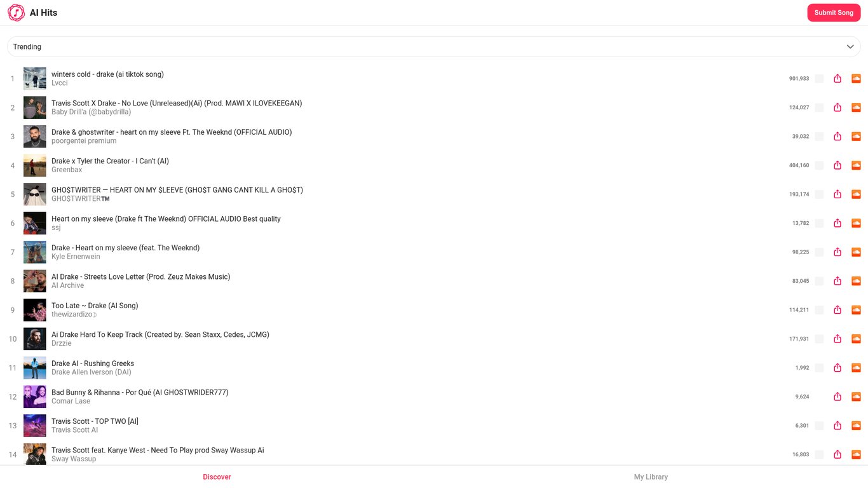Open Kyle Ernenwein's track on SoundCloud
The image size is (868, 488).
pyautogui.click(x=856, y=252)
